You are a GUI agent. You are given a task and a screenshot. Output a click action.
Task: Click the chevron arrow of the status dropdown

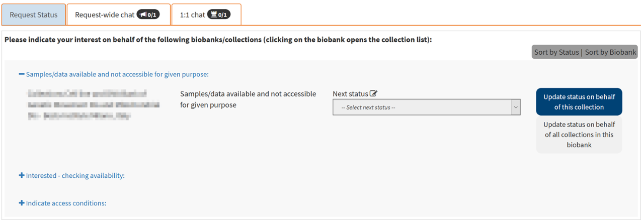[x=515, y=107]
